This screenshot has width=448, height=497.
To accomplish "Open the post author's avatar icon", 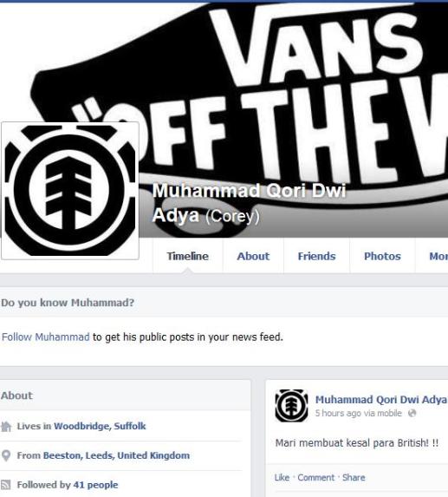I will [x=291, y=406].
